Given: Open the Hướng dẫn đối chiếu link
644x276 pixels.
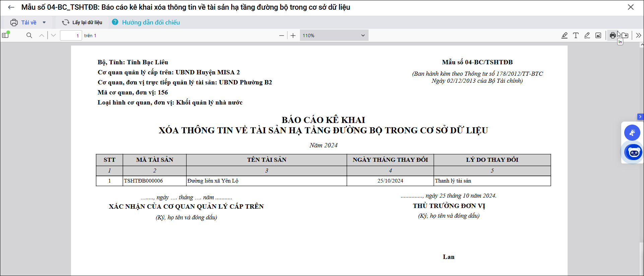Looking at the screenshot, I should point(151,22).
